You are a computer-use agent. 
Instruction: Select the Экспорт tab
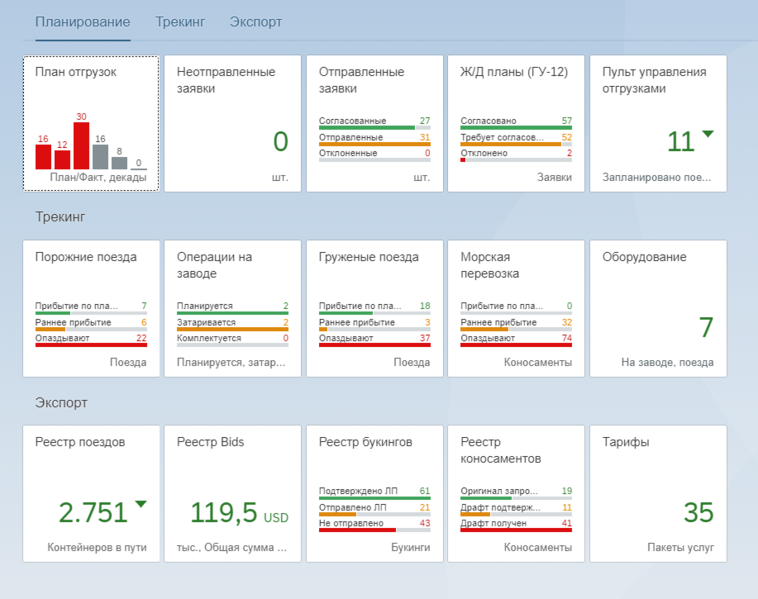255,22
